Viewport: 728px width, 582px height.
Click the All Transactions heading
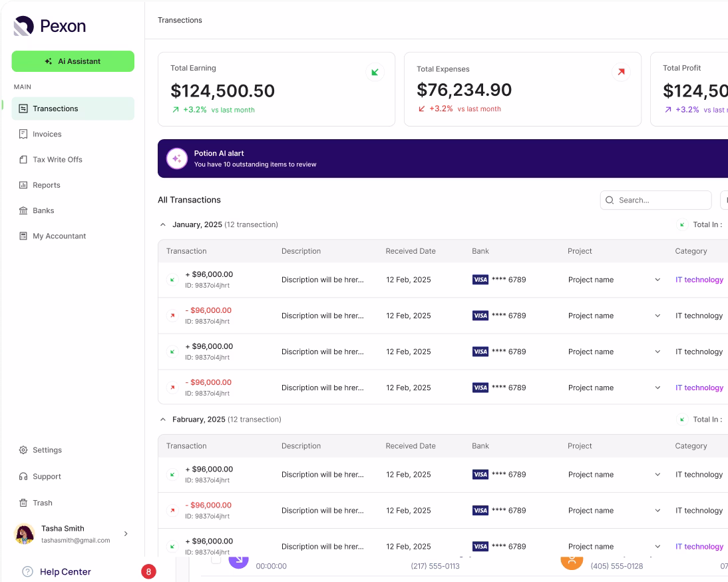click(x=189, y=200)
